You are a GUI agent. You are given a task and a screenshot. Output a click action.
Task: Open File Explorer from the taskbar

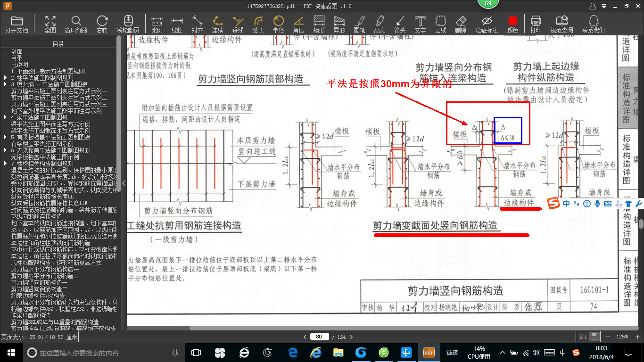pyautogui.click(x=338, y=353)
